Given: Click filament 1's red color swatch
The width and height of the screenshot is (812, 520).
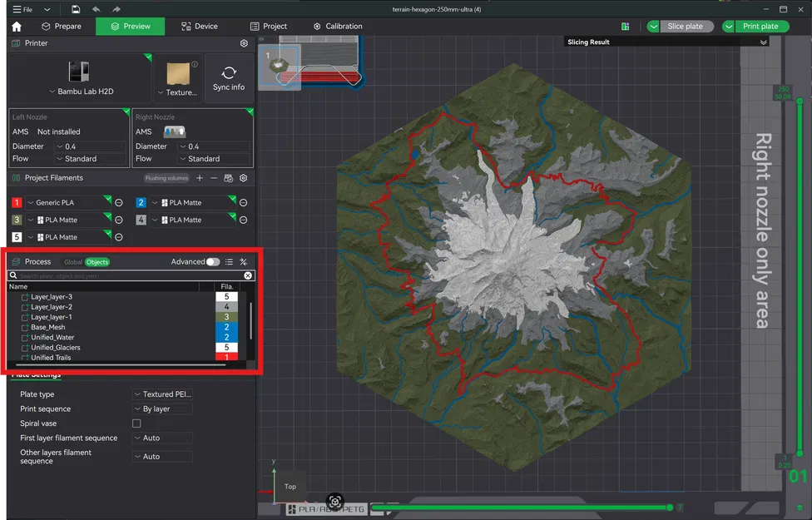Looking at the screenshot, I should pyautogui.click(x=15, y=202).
